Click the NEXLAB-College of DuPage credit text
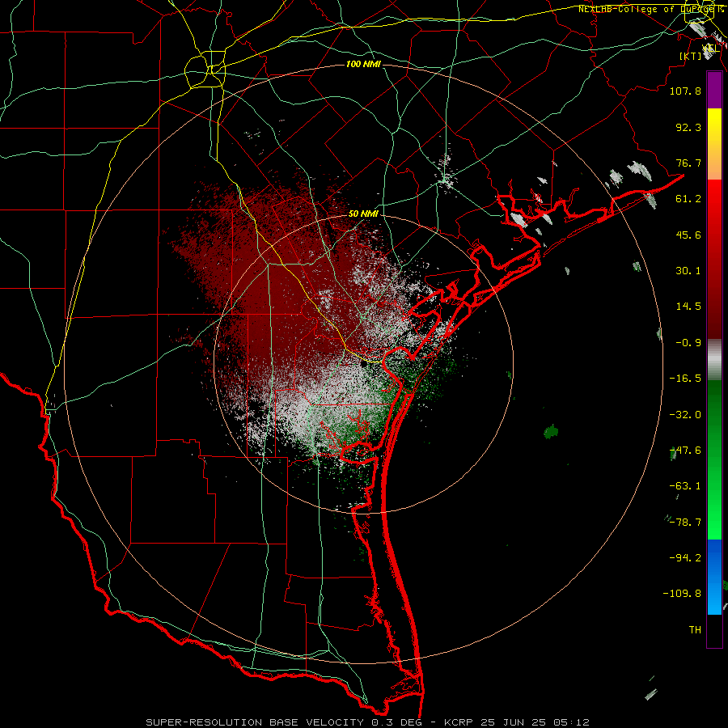 pos(650,9)
